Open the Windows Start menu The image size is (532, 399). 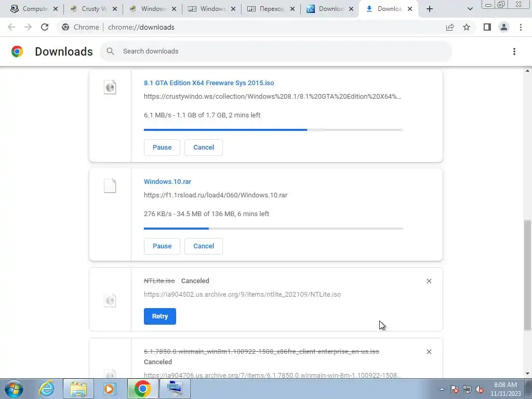[14, 389]
